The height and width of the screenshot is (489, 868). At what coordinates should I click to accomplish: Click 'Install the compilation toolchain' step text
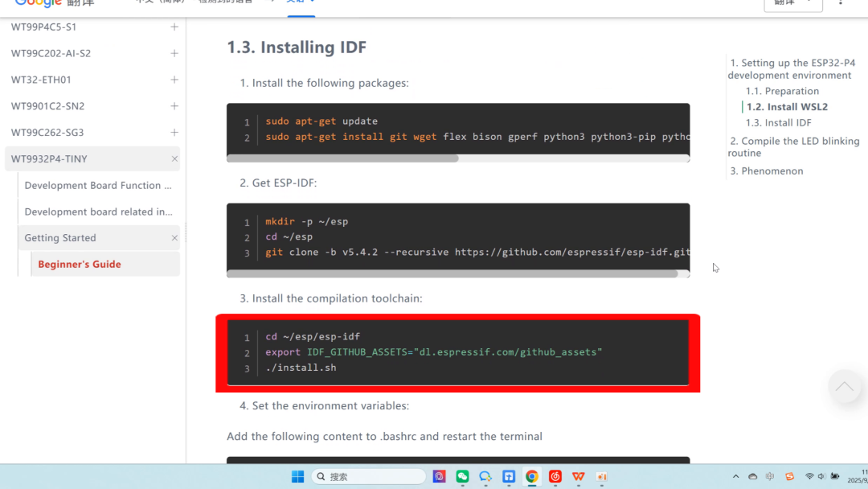click(x=331, y=298)
